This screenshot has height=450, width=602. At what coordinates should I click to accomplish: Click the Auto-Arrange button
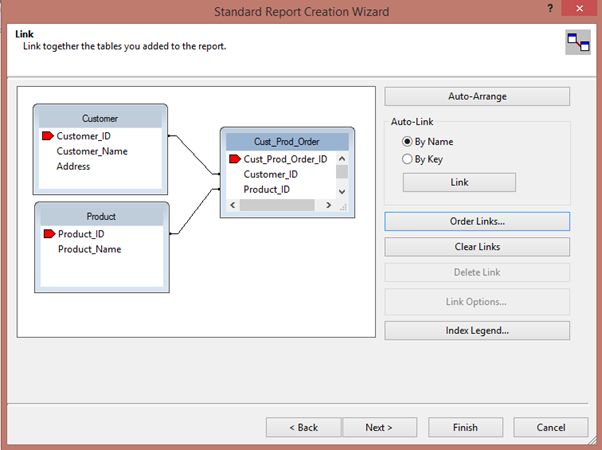[477, 96]
